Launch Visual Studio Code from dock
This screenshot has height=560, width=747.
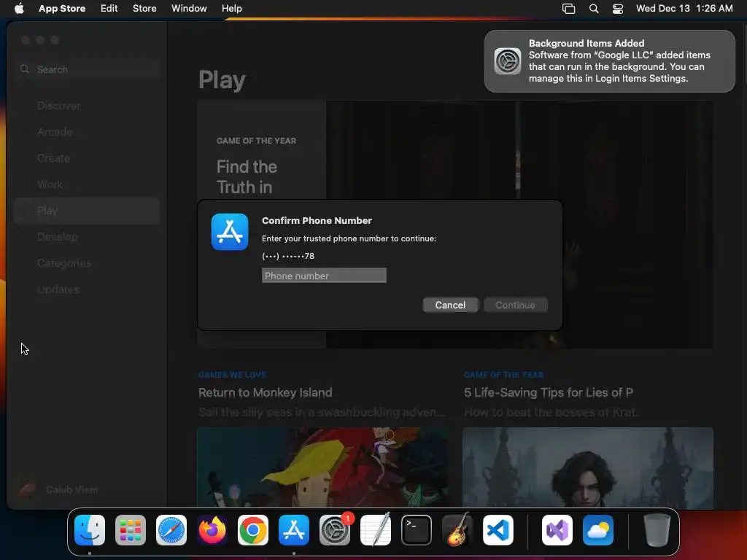pyautogui.click(x=498, y=530)
